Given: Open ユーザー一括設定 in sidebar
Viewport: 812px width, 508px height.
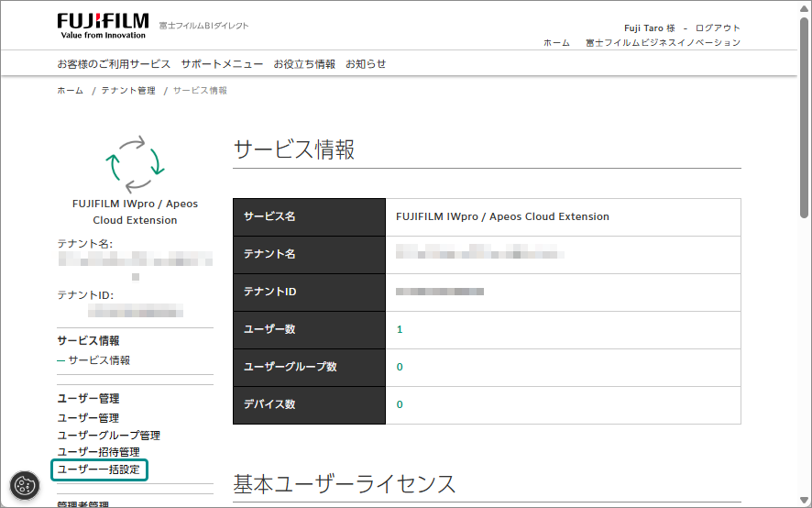Looking at the screenshot, I should pos(99,469).
